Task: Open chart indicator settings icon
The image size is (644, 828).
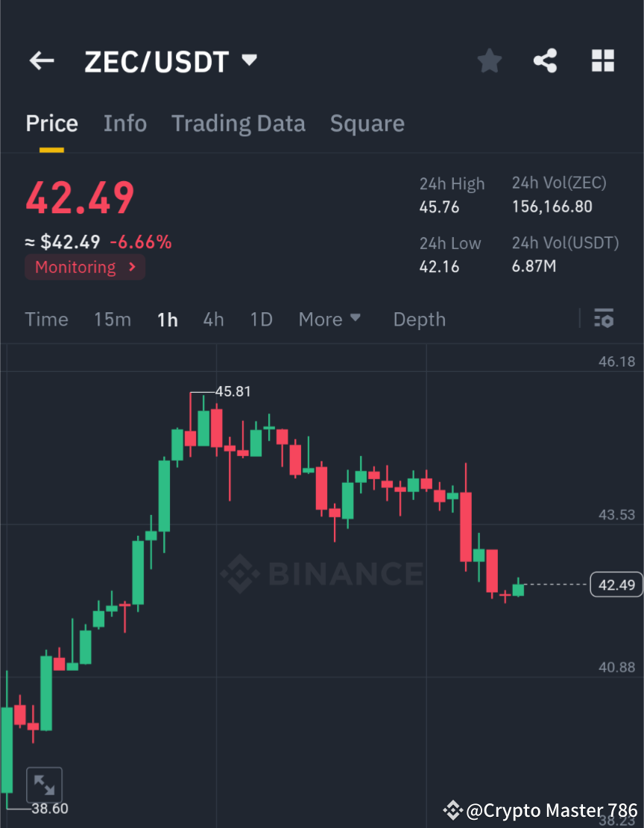Action: tap(604, 319)
